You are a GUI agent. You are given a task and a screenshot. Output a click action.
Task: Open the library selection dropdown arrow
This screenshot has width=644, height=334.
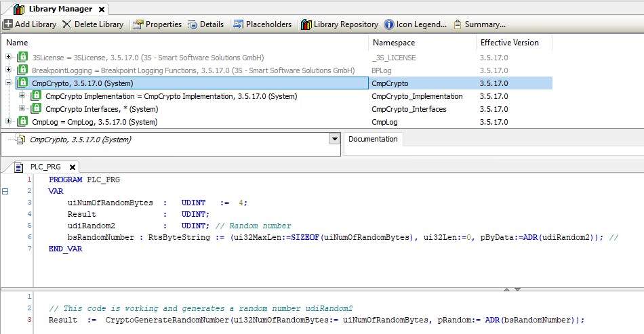coord(334,139)
